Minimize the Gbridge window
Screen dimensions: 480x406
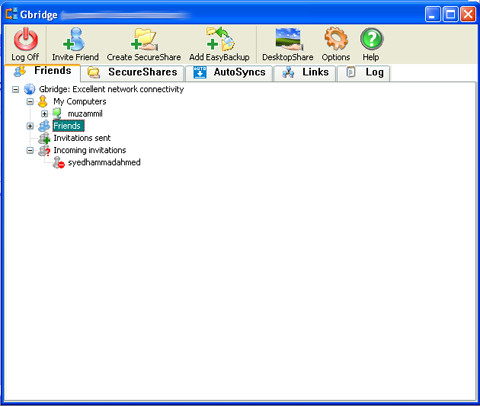click(433, 14)
